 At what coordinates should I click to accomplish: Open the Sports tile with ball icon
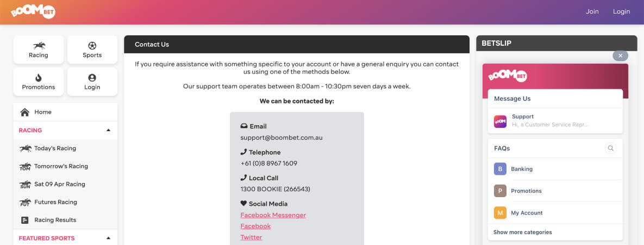click(92, 50)
